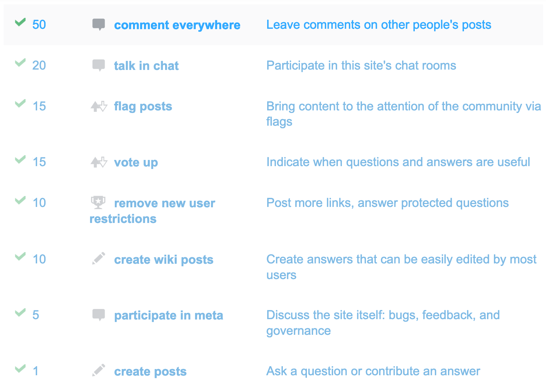Open the 'vote up' privilege details
Image resolution: width=546 pixels, height=392 pixels.
[136, 162]
